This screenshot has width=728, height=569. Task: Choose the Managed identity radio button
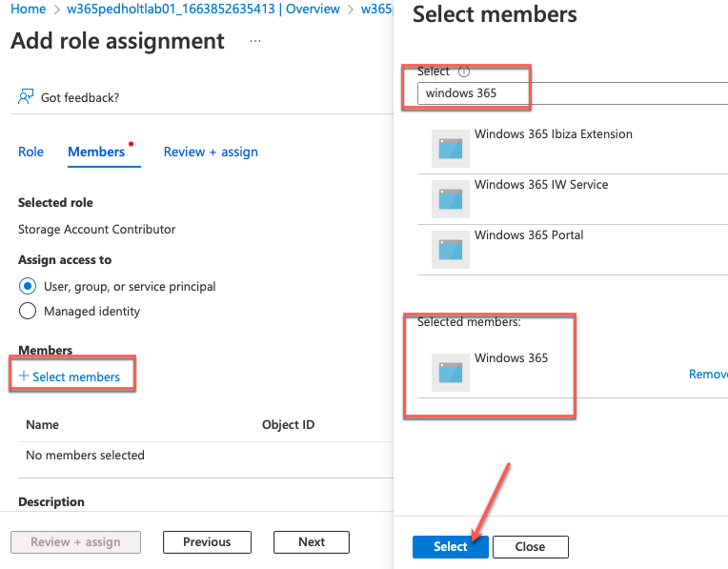click(28, 311)
